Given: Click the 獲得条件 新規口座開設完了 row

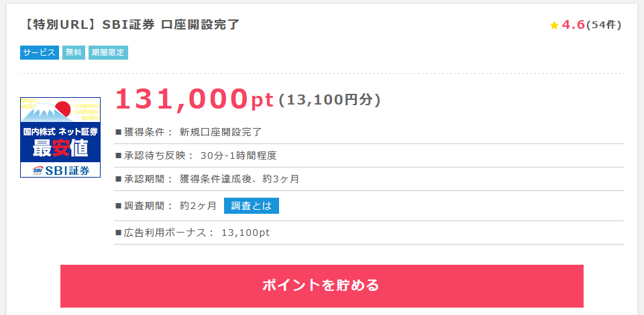Looking at the screenshot, I should click(x=369, y=132).
